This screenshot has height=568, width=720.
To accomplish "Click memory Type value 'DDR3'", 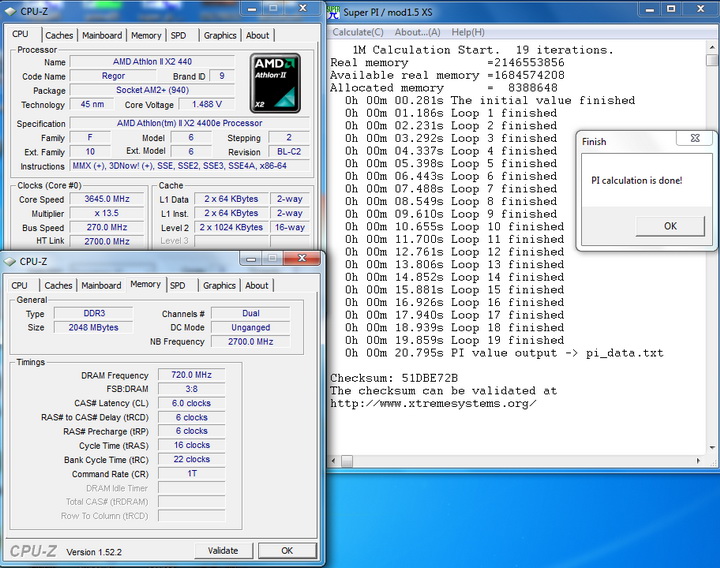I will click(94, 313).
